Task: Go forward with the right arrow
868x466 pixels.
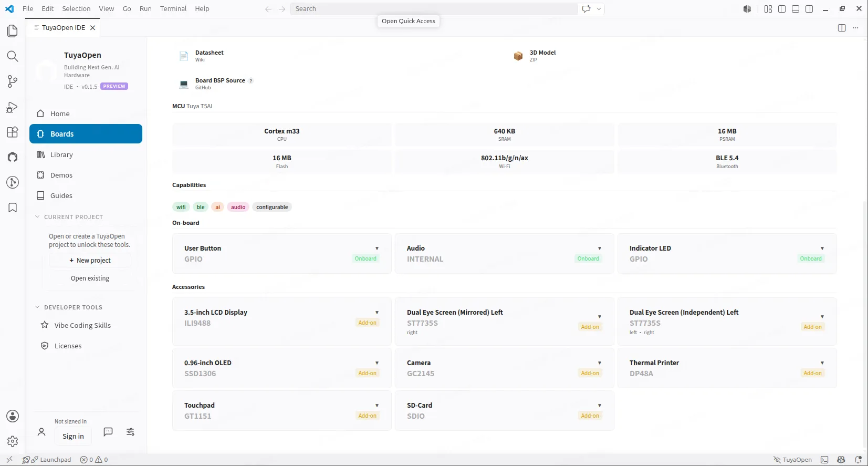Action: coord(282,9)
